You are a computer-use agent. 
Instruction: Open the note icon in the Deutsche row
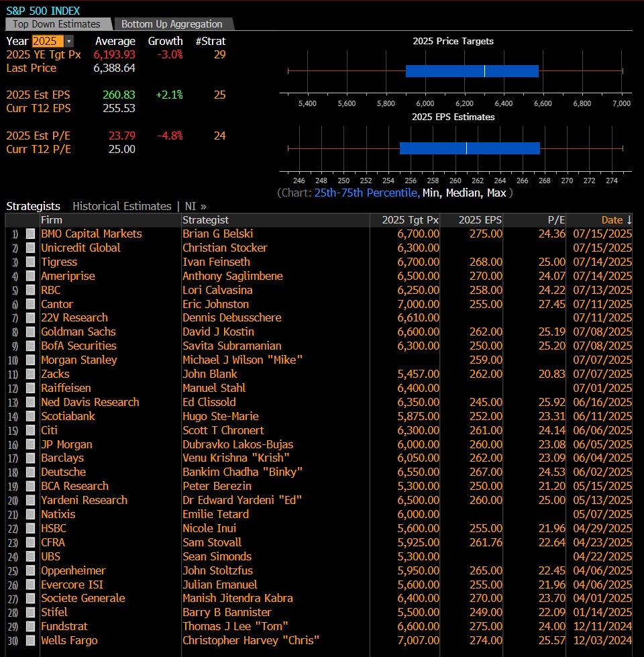[x=31, y=472]
